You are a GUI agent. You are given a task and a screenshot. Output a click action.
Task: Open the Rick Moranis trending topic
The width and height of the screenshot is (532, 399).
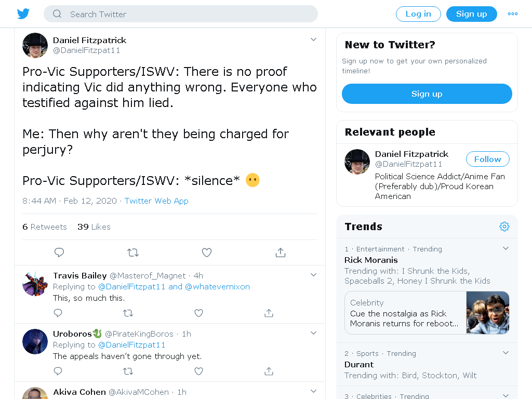tap(371, 260)
